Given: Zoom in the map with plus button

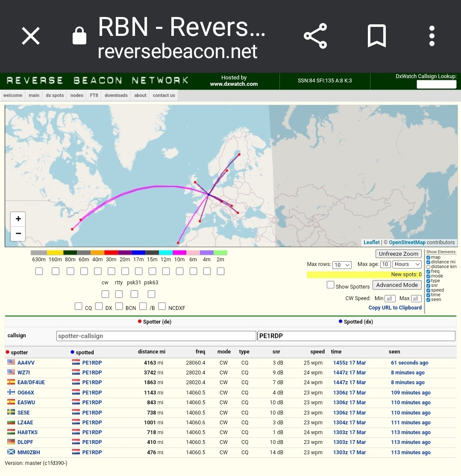Looking at the screenshot, I should pos(18,219).
